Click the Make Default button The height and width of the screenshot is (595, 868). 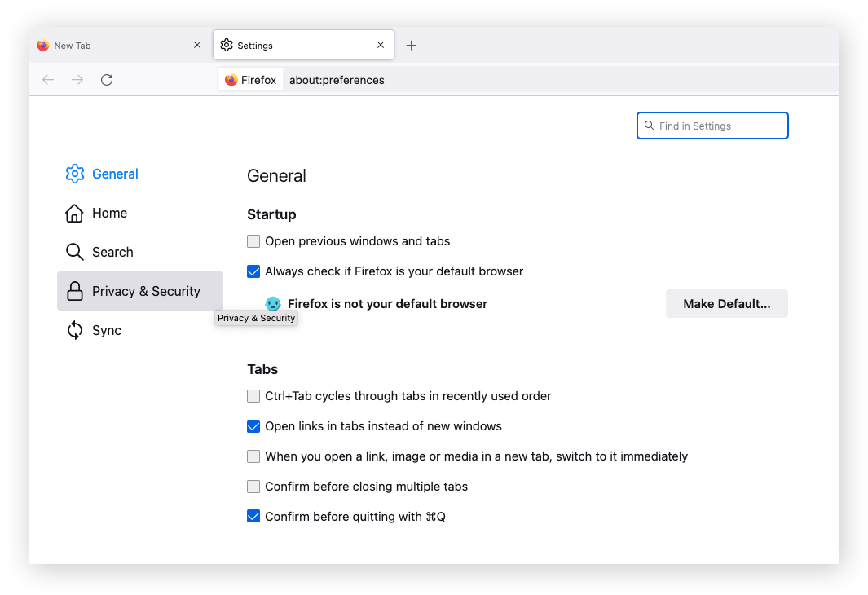pyautogui.click(x=726, y=303)
